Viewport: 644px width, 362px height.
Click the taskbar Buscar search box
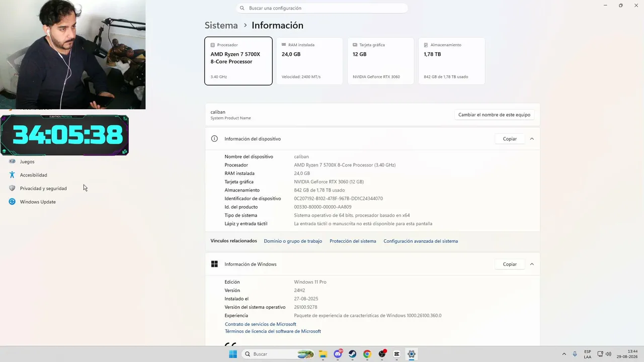279,354
